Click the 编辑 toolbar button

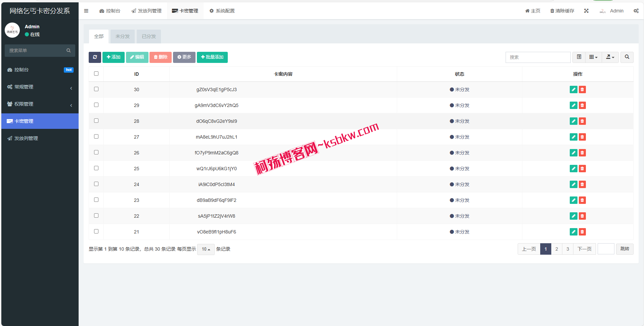click(137, 57)
